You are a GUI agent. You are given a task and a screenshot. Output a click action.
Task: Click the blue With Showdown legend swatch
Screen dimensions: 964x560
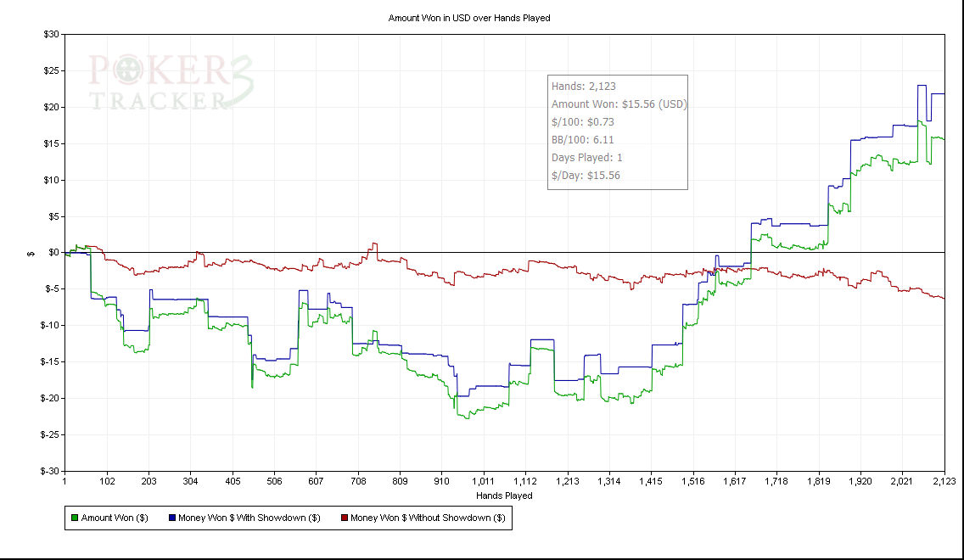[172, 518]
